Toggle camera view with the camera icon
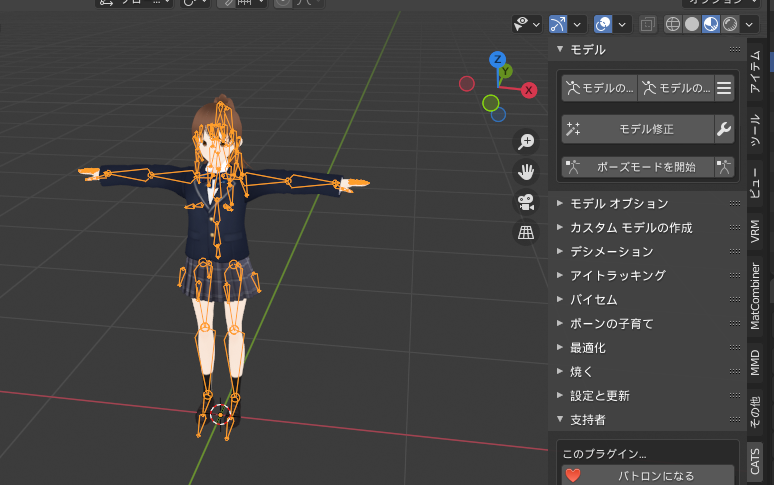This screenshot has height=485, width=774. 526,202
